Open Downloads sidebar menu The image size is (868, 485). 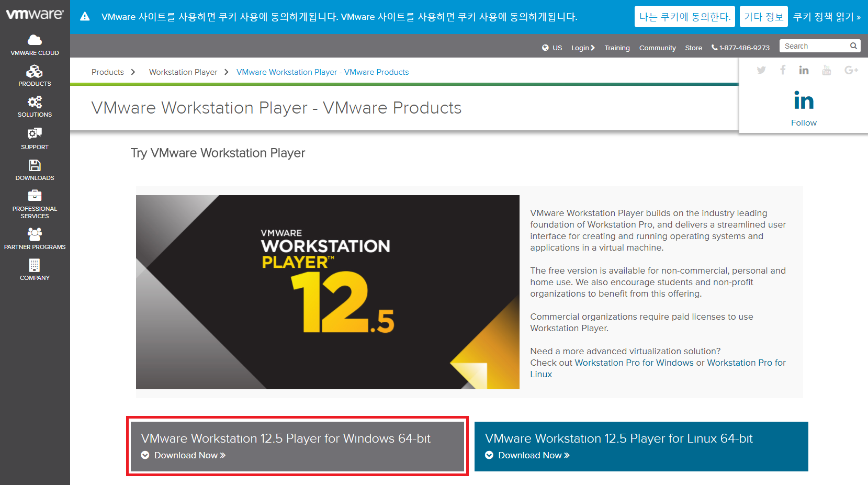tap(35, 170)
